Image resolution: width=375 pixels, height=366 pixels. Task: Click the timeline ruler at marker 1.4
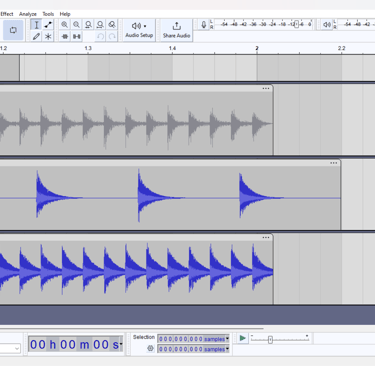tap(172, 48)
